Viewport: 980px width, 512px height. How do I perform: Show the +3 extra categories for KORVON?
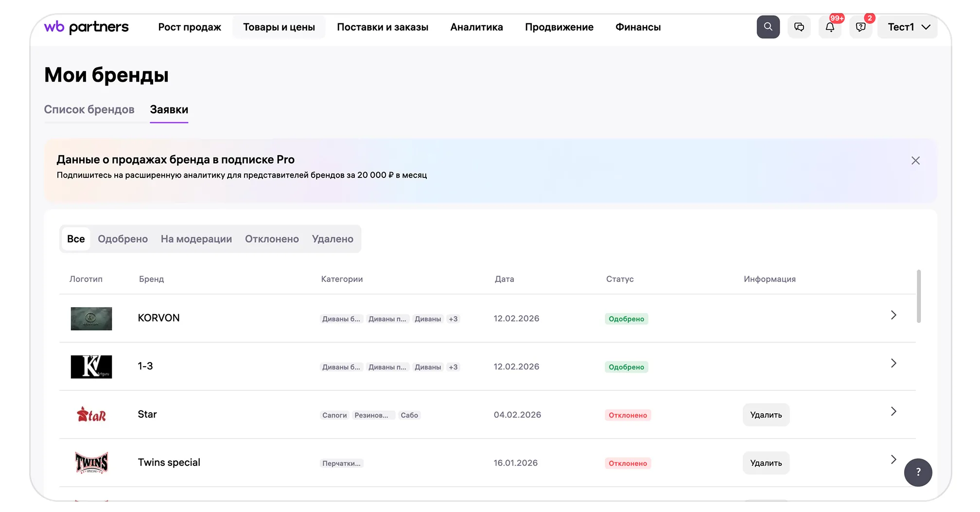tap(453, 319)
